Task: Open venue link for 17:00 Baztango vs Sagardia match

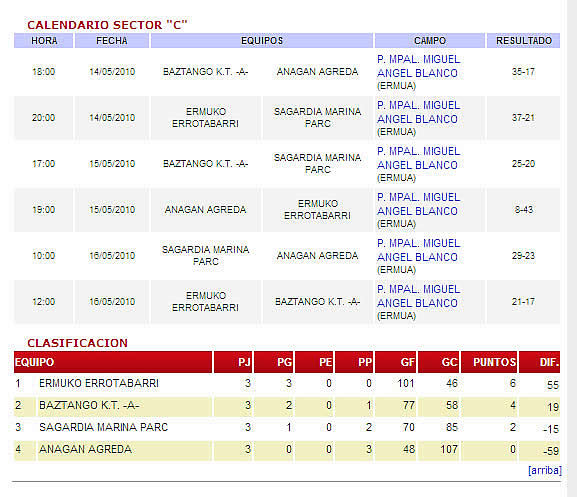Action: point(418,158)
